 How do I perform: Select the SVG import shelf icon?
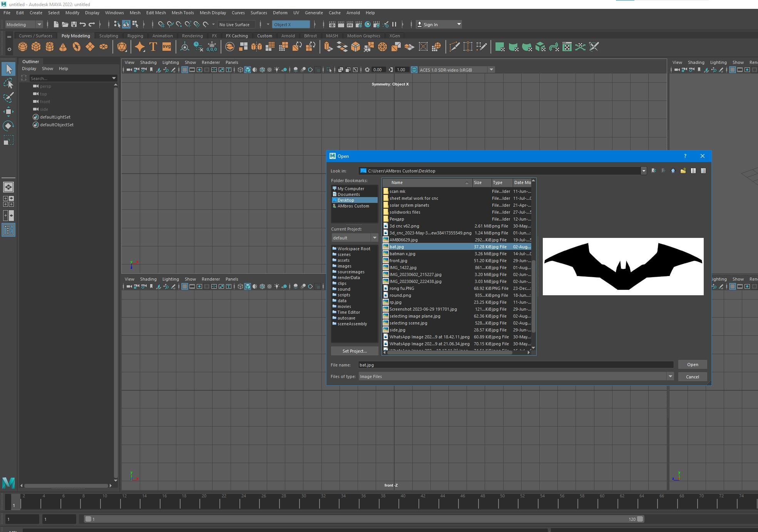point(167,47)
